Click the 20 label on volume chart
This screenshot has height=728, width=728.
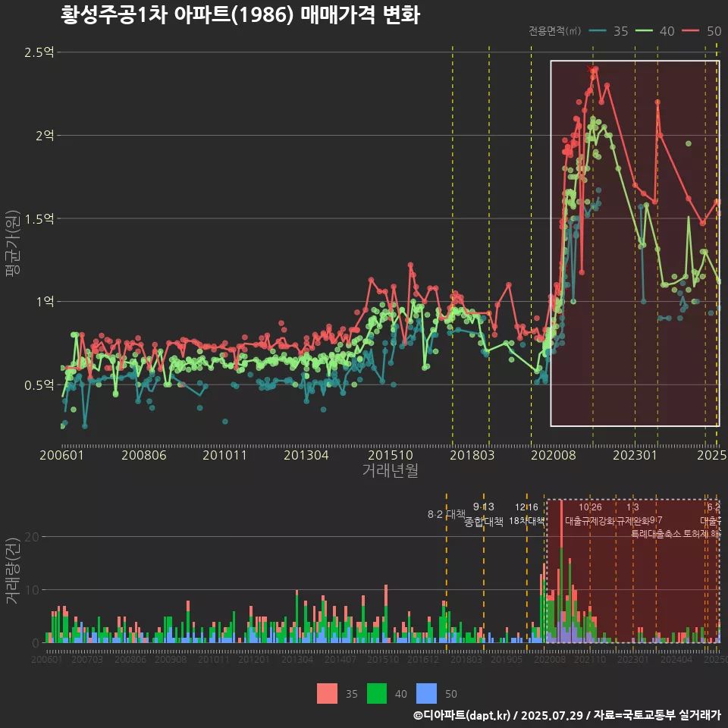(32, 537)
